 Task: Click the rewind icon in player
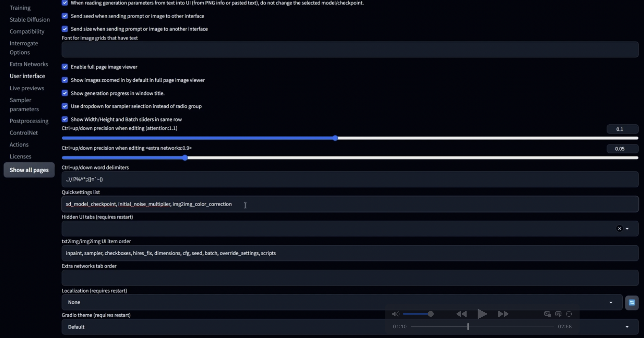[x=461, y=314]
